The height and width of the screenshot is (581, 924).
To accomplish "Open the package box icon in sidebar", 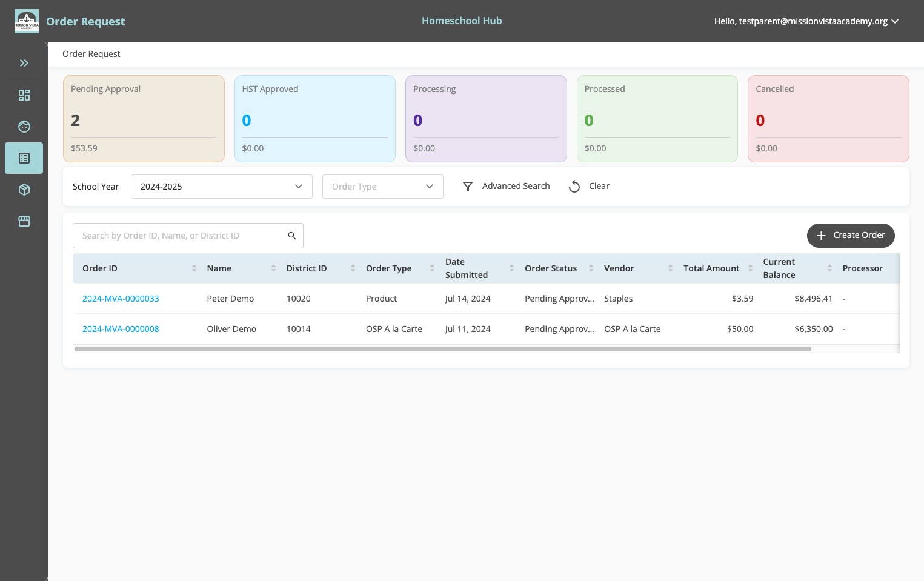I will [x=24, y=190].
